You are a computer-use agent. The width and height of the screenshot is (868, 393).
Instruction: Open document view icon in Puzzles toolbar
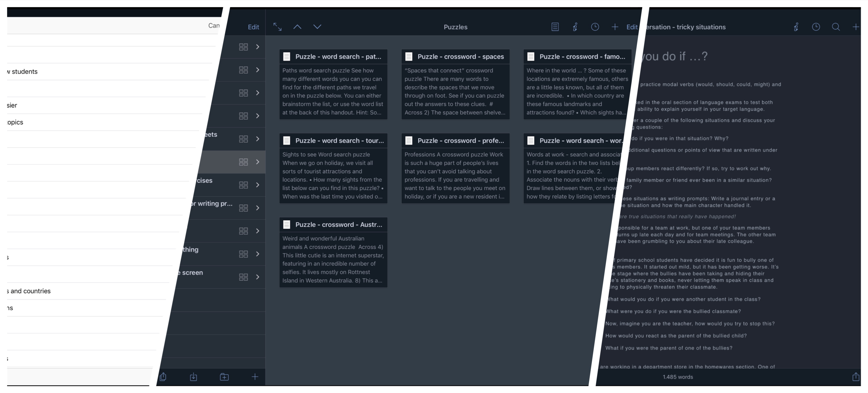555,27
